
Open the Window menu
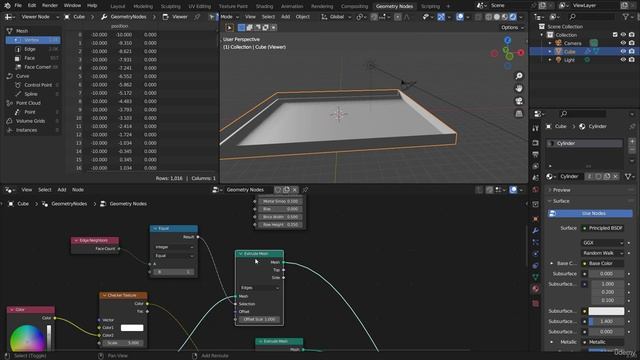tap(72, 6)
